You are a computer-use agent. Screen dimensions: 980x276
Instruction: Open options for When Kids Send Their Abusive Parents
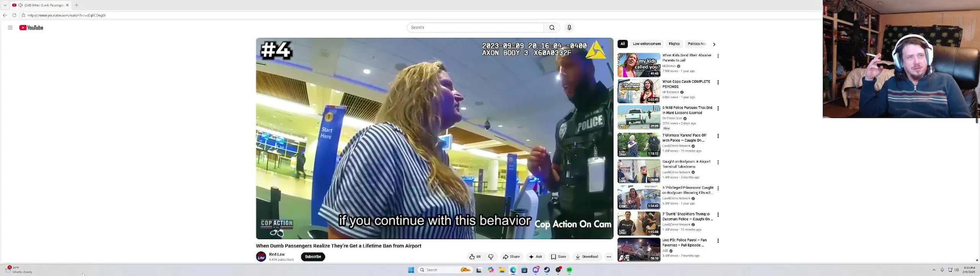718,56
